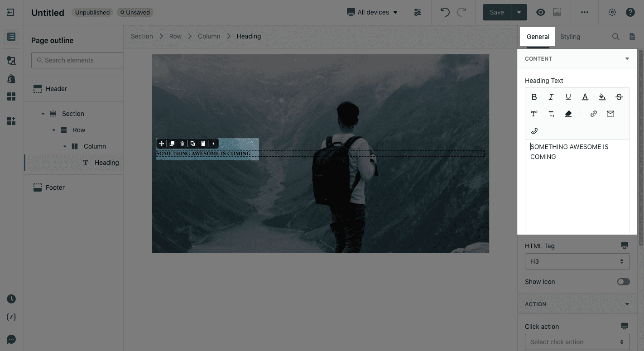Apply italic to heading text
The width and height of the screenshot is (644, 351).
[x=551, y=96]
